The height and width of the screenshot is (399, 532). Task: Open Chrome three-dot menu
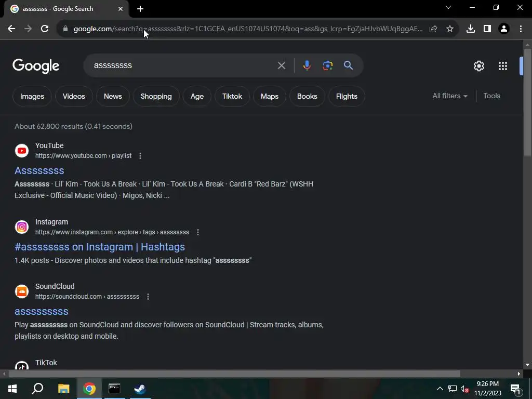pyautogui.click(x=521, y=29)
